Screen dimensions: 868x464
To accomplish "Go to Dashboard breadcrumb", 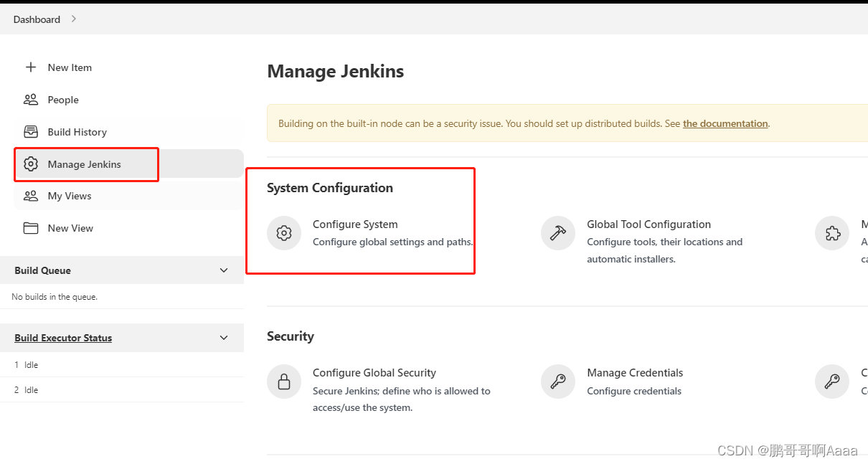I will (37, 19).
